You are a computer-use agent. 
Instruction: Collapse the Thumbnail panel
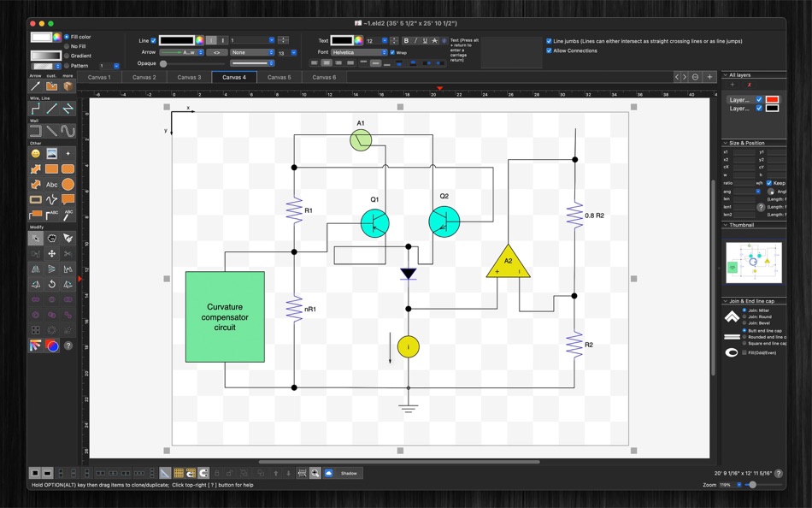click(726, 225)
